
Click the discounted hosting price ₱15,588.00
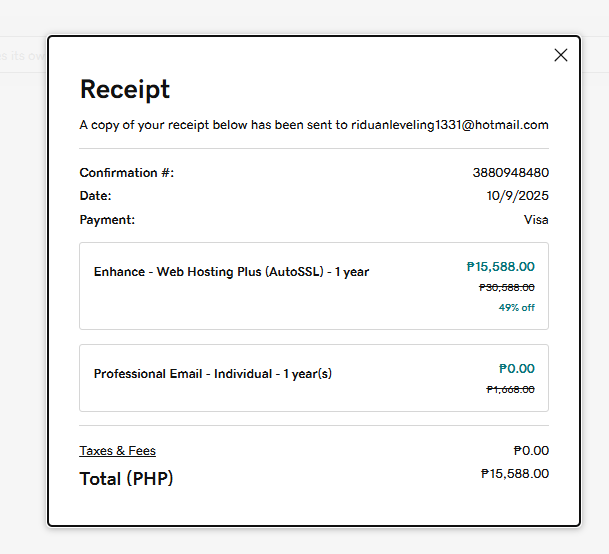coord(500,267)
